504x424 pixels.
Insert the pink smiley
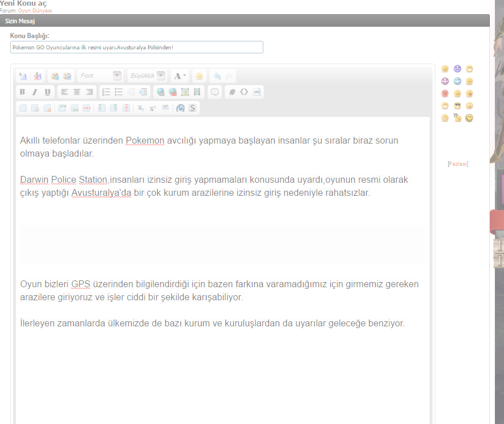pyautogui.click(x=445, y=81)
